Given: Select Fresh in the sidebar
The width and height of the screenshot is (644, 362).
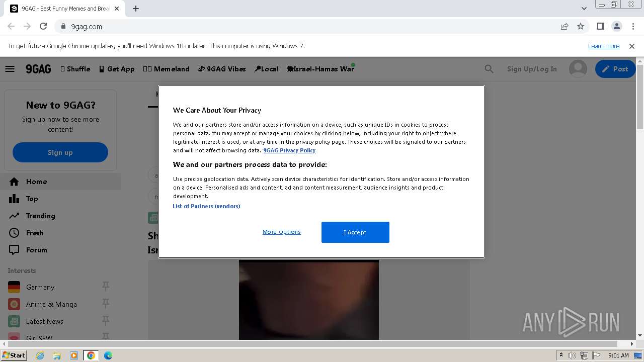Looking at the screenshot, I should (x=60, y=233).
